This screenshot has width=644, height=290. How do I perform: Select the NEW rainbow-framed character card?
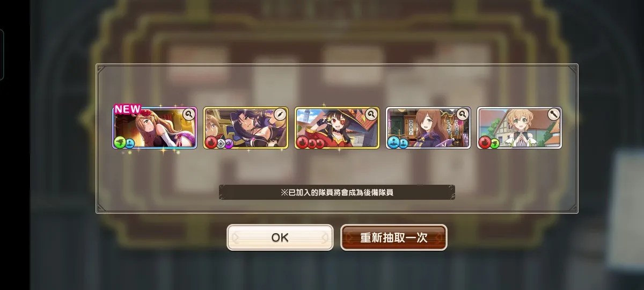[x=155, y=128]
